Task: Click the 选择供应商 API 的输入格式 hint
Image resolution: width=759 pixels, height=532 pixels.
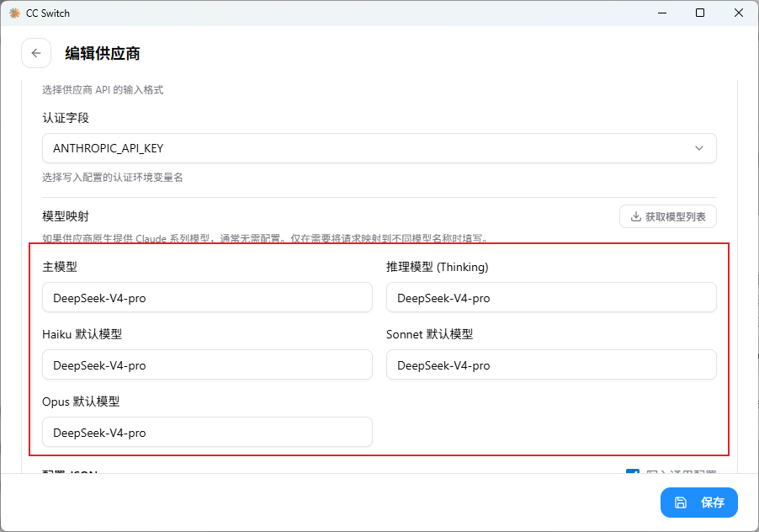Action: (x=103, y=89)
